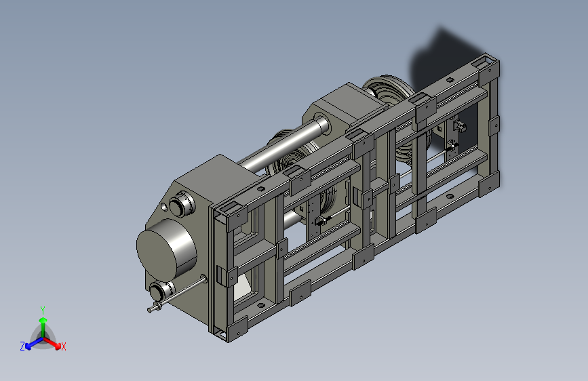Click the red X axis of the orientation triad
This screenshot has width=588, height=381.
(53, 343)
